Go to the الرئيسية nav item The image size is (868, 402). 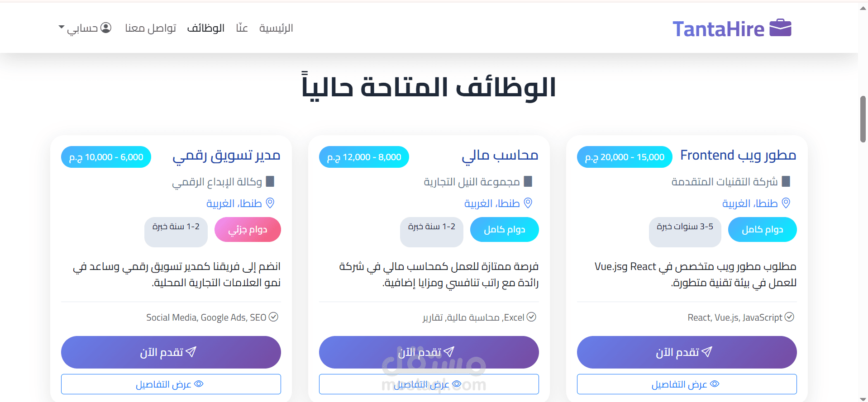point(276,28)
